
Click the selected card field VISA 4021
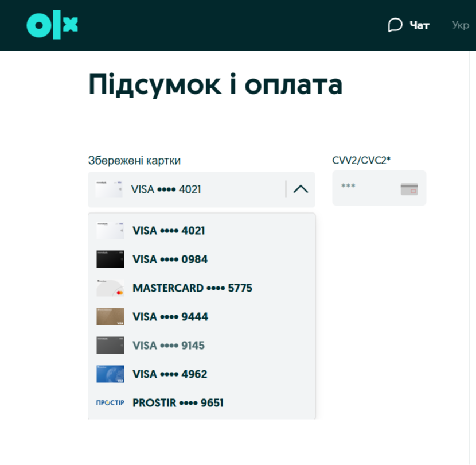coord(201,189)
